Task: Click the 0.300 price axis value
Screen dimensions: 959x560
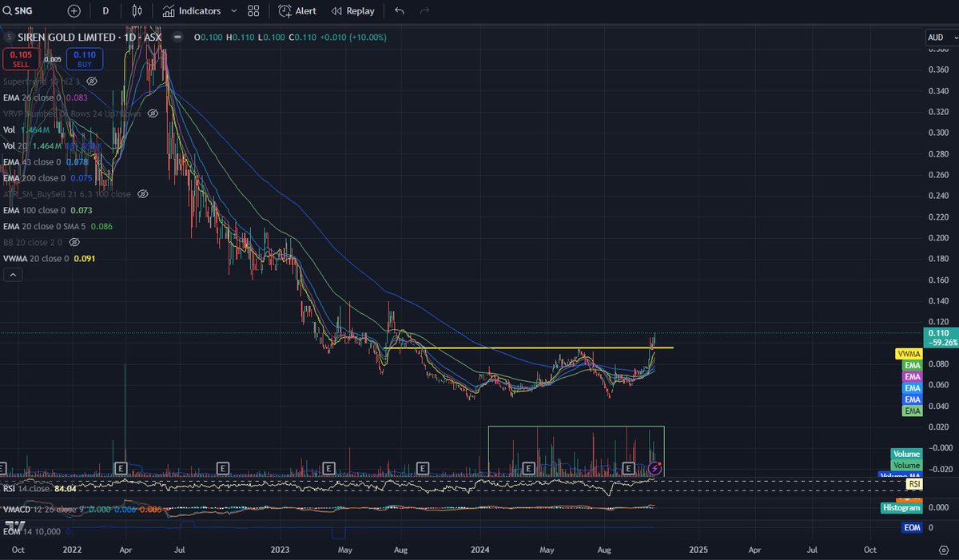Action: [x=940, y=133]
